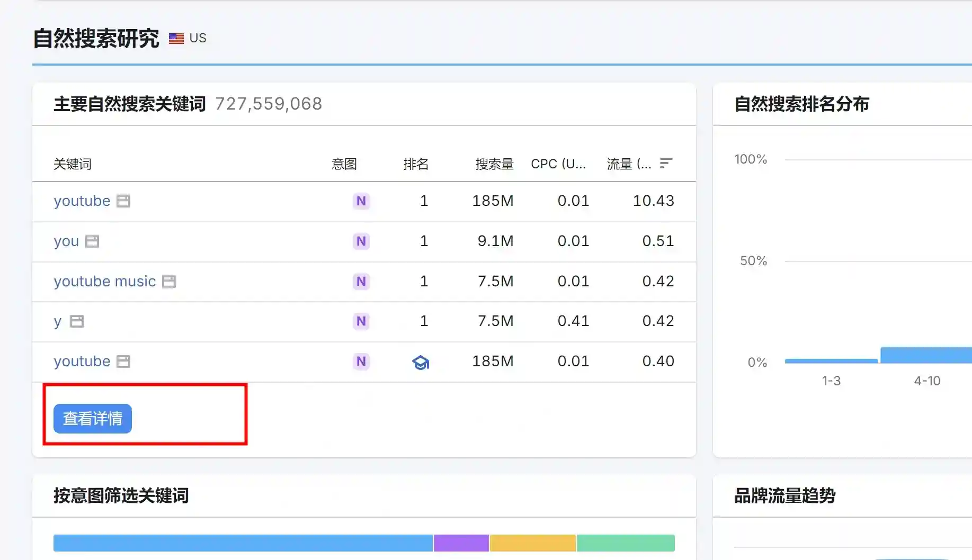The height and width of the screenshot is (560, 972).
Task: Select the green segment of the intent bar
Action: click(x=626, y=543)
